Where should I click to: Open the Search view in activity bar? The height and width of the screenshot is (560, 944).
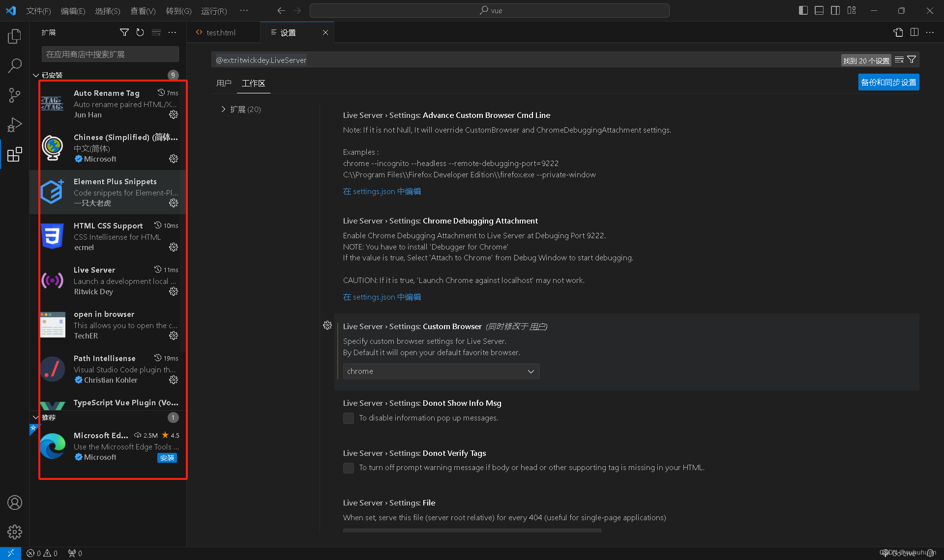[15, 65]
